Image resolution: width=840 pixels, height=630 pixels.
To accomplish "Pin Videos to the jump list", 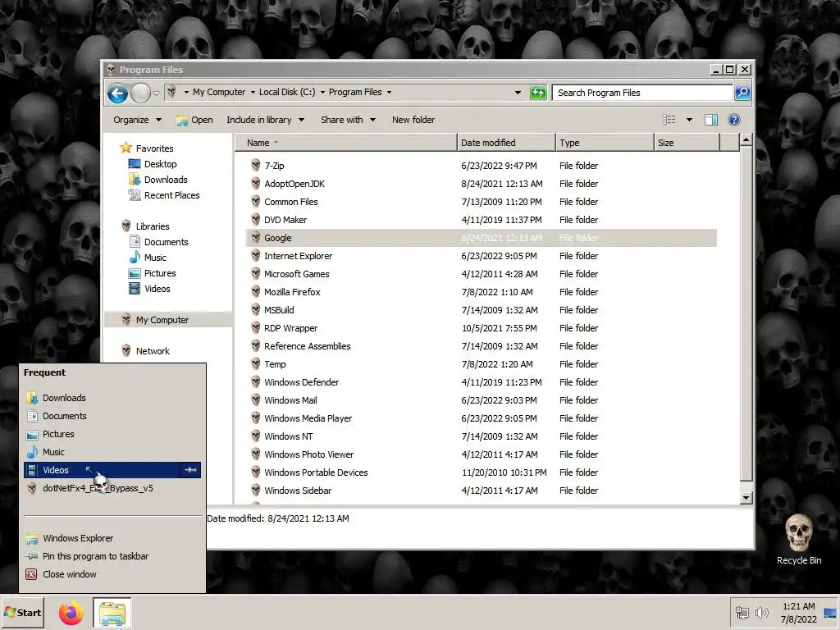I will pos(190,470).
